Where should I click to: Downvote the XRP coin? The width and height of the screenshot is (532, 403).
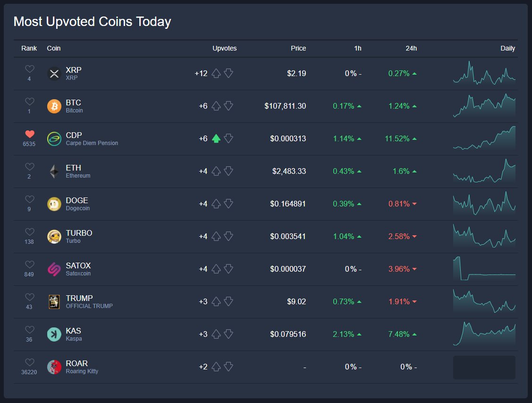(x=228, y=73)
